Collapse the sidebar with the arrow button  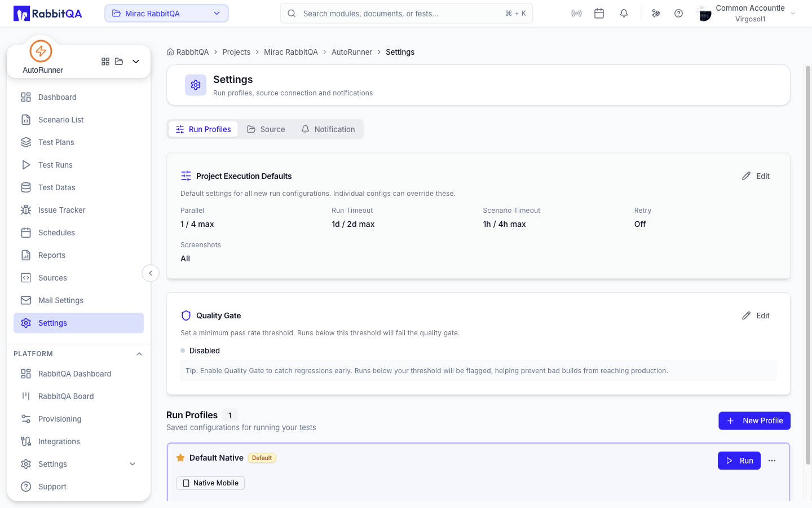[x=151, y=273]
